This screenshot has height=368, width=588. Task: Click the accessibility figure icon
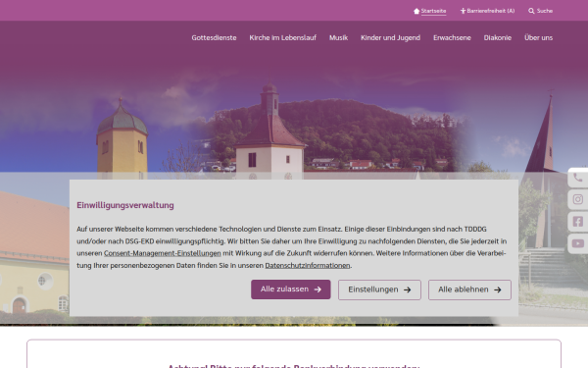[463, 11]
